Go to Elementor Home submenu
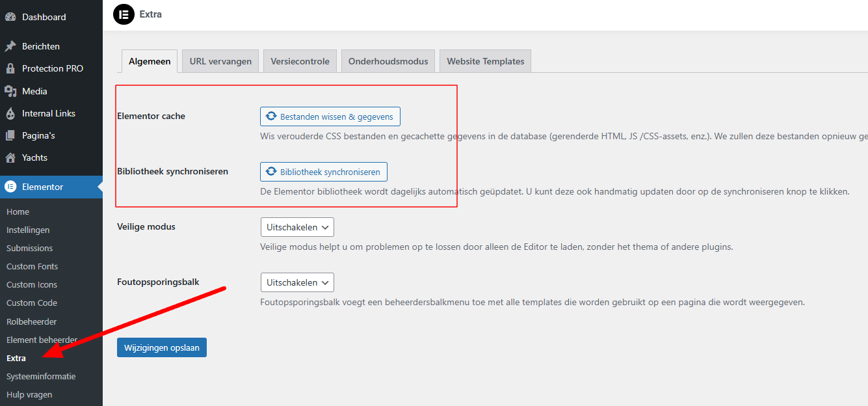The height and width of the screenshot is (406, 868). [x=18, y=211]
